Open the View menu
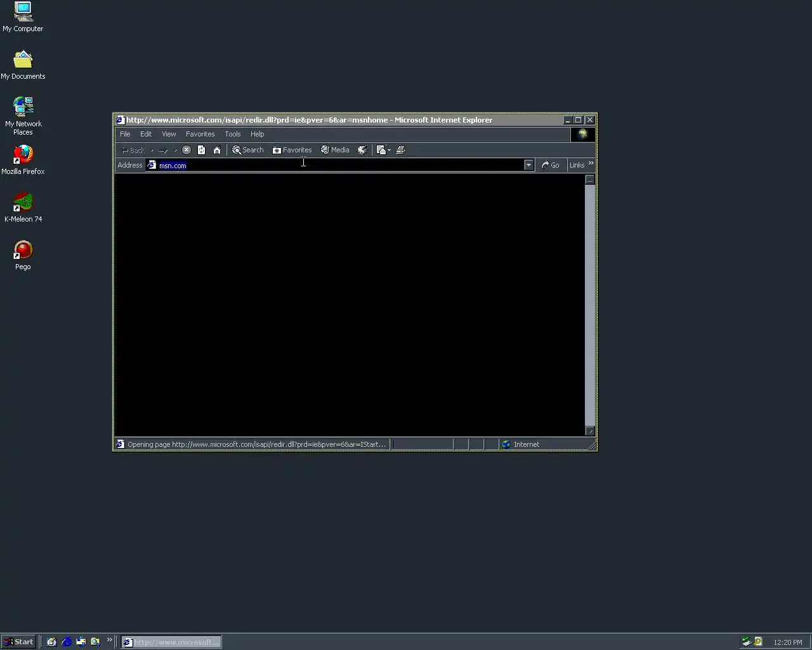812x650 pixels. click(x=169, y=134)
